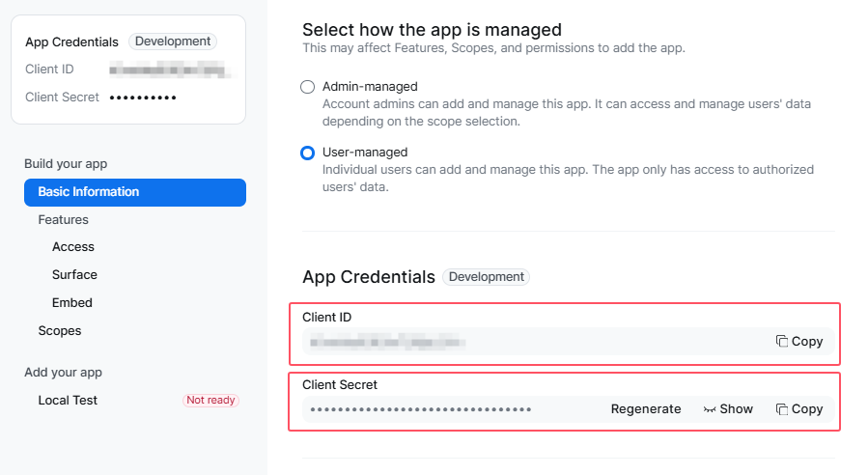Copy the Client Secret value
Screen dimensions: 868x475
click(799, 409)
